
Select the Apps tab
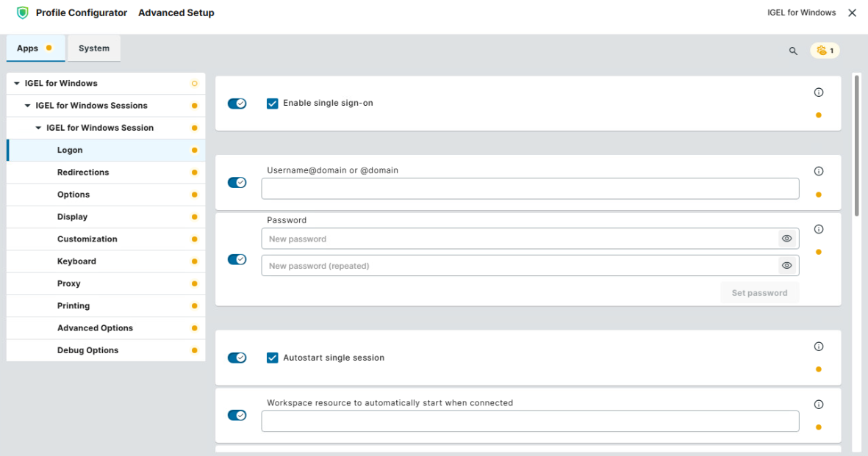26,48
